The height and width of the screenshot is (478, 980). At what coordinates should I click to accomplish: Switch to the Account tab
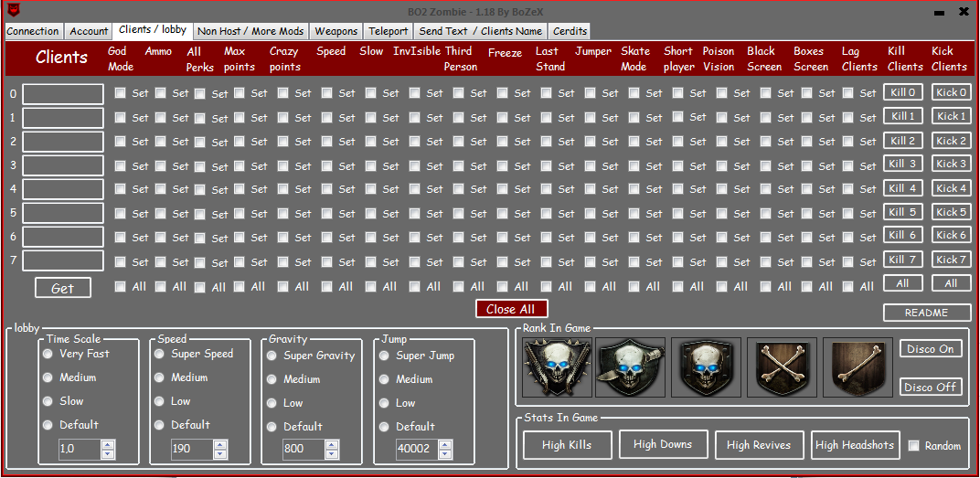(x=89, y=31)
